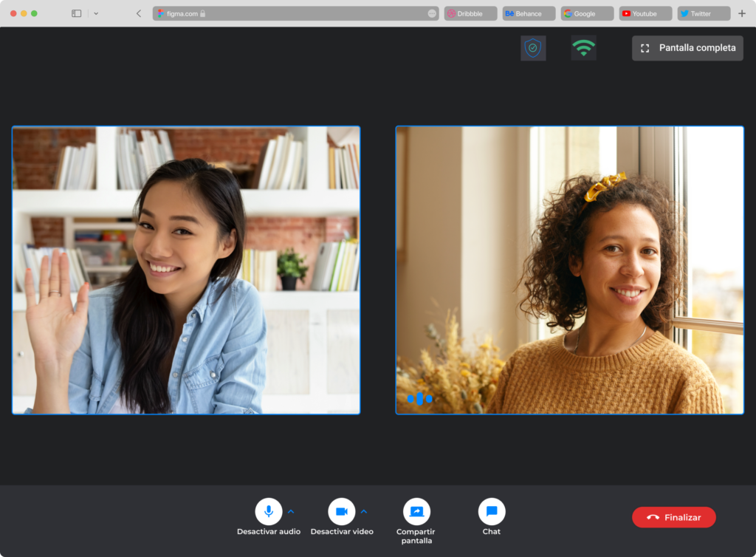The width and height of the screenshot is (756, 557).
Task: Maximize the browser window with the green button
Action: 34,13
